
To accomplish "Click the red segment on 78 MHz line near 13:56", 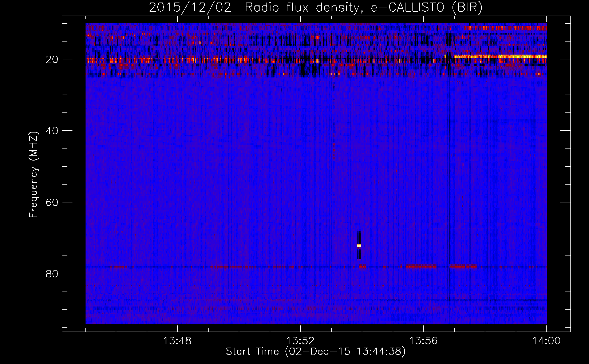I will click(421, 266).
